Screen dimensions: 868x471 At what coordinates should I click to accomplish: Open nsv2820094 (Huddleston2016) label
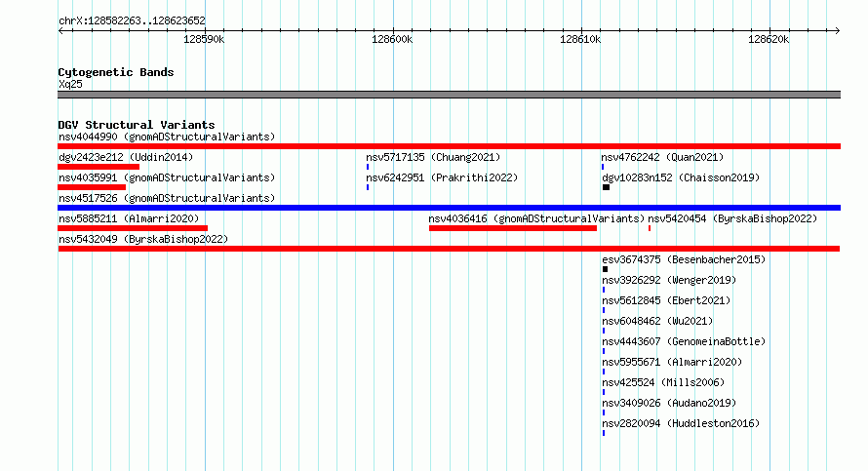[x=681, y=423]
